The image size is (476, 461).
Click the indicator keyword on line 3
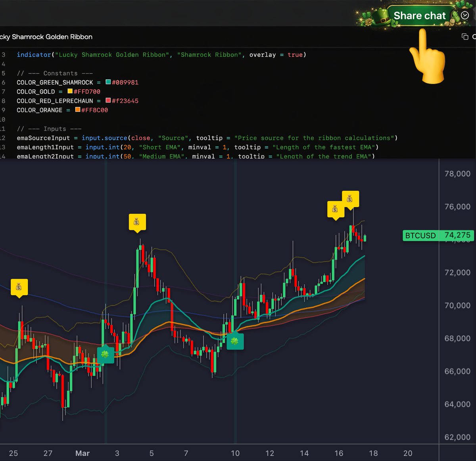34,55
